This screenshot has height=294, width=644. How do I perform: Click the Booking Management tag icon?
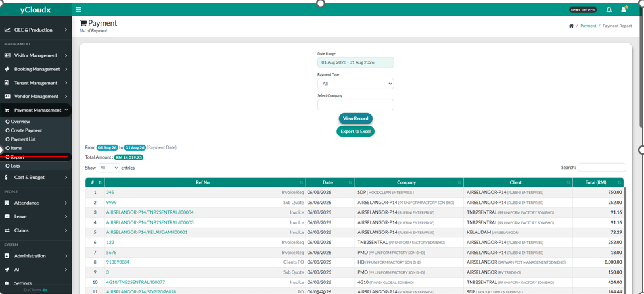tap(7, 69)
